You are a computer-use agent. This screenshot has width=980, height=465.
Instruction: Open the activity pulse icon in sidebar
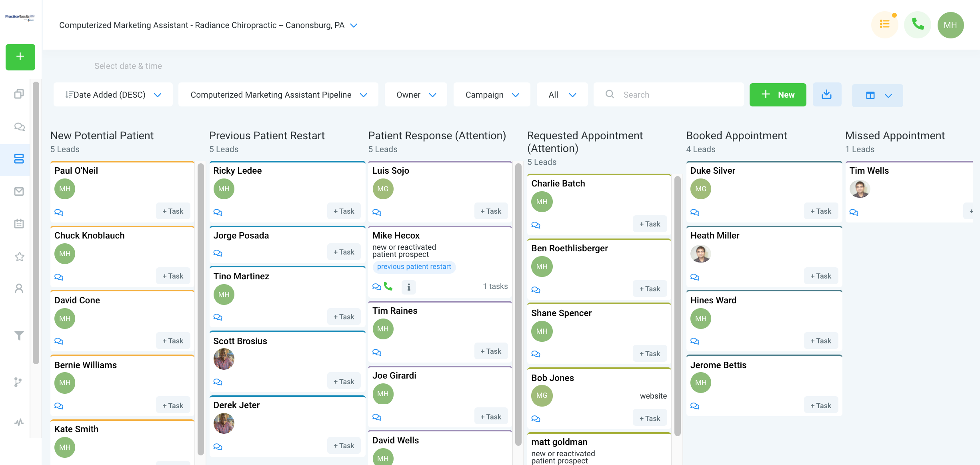coord(19,422)
